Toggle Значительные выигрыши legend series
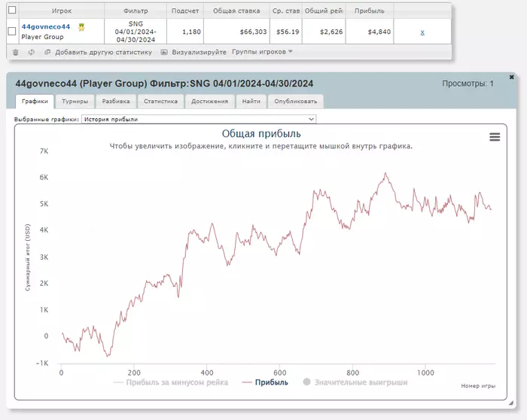Image resolution: width=527 pixels, height=420 pixels. (x=355, y=382)
